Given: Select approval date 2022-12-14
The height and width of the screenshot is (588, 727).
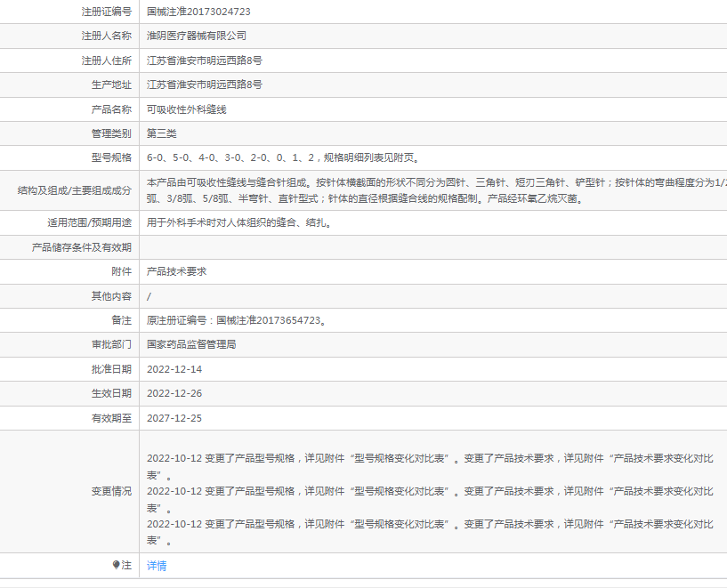Looking at the screenshot, I should pyautogui.click(x=174, y=369).
